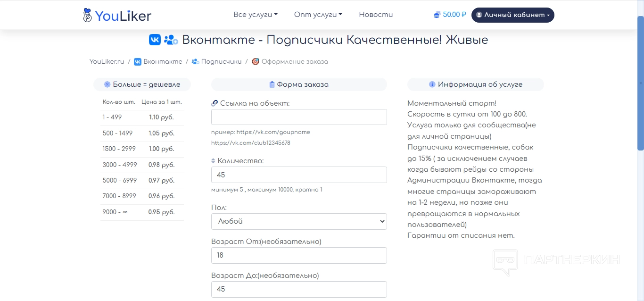Click the 0.98 руб. price cell

pyautogui.click(x=162, y=165)
